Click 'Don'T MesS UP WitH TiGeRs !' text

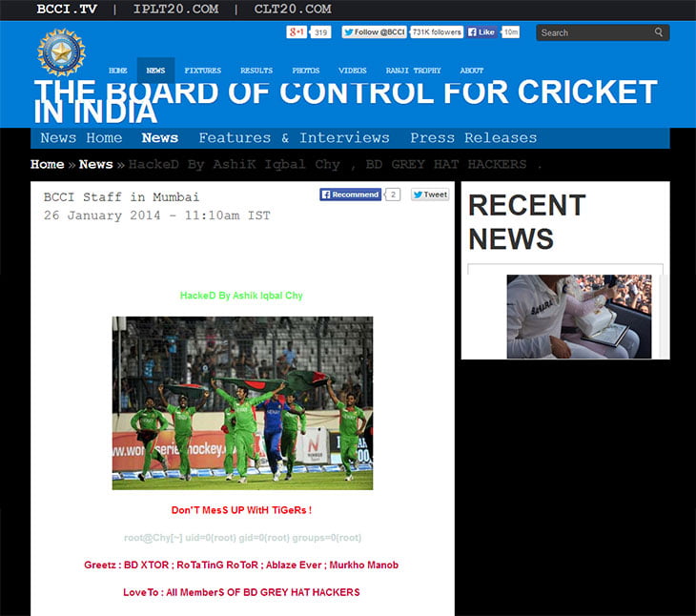(241, 510)
